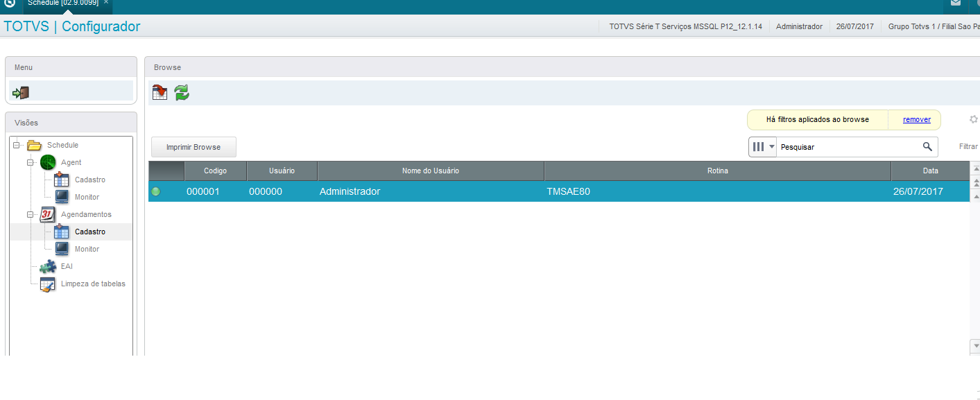The height and width of the screenshot is (400, 980).
Task: Collapse the Agendamentos tree node
Action: [x=31, y=214]
